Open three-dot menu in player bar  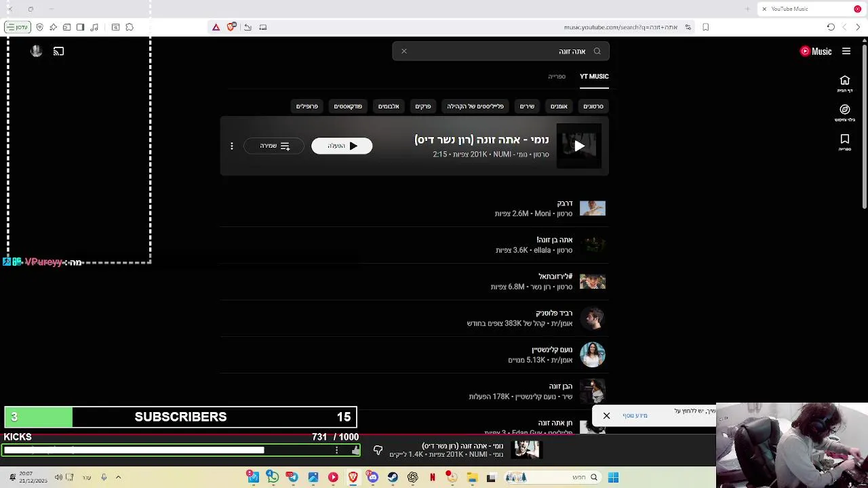tap(336, 450)
